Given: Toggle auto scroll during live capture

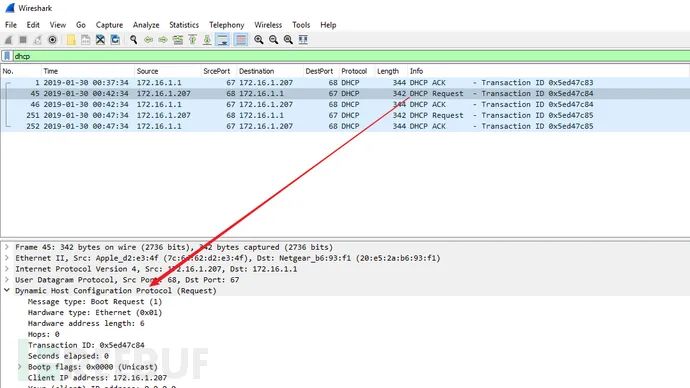Looking at the screenshot, I should pos(223,40).
